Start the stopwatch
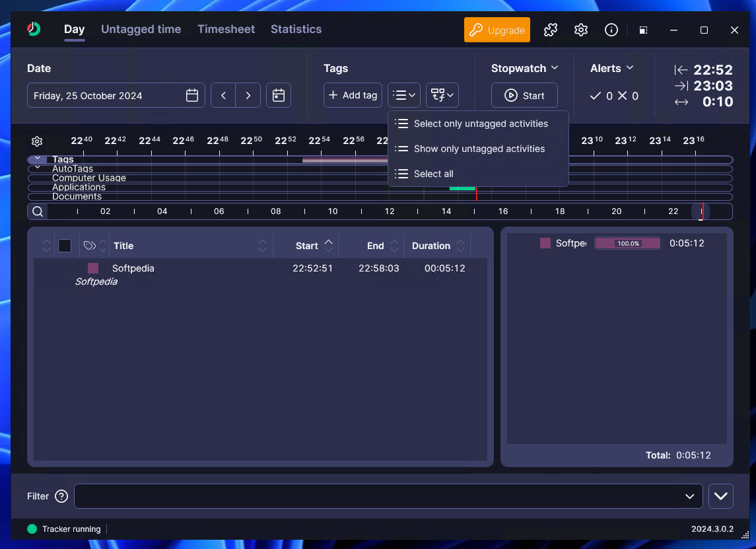This screenshot has width=756, height=549. [524, 95]
